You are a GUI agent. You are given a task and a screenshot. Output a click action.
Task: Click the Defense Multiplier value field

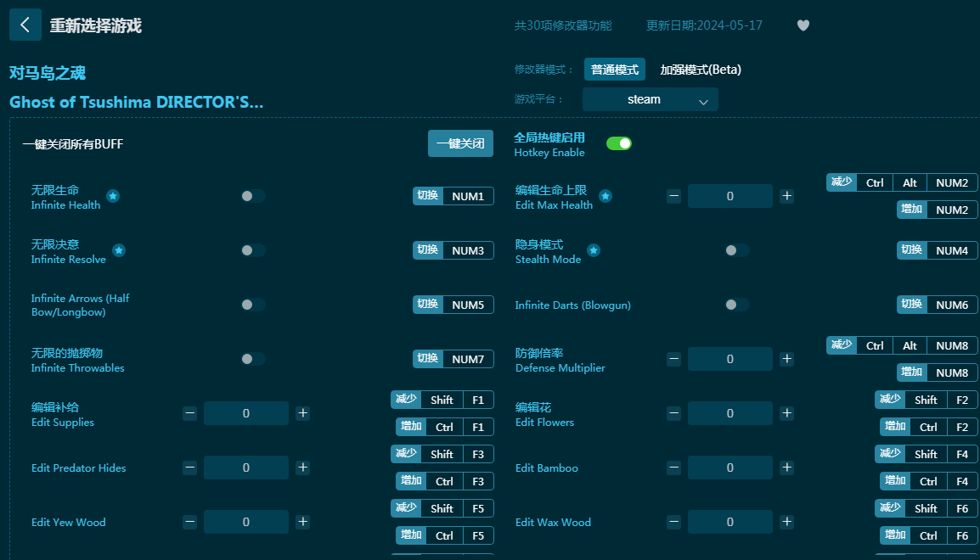[x=730, y=359]
